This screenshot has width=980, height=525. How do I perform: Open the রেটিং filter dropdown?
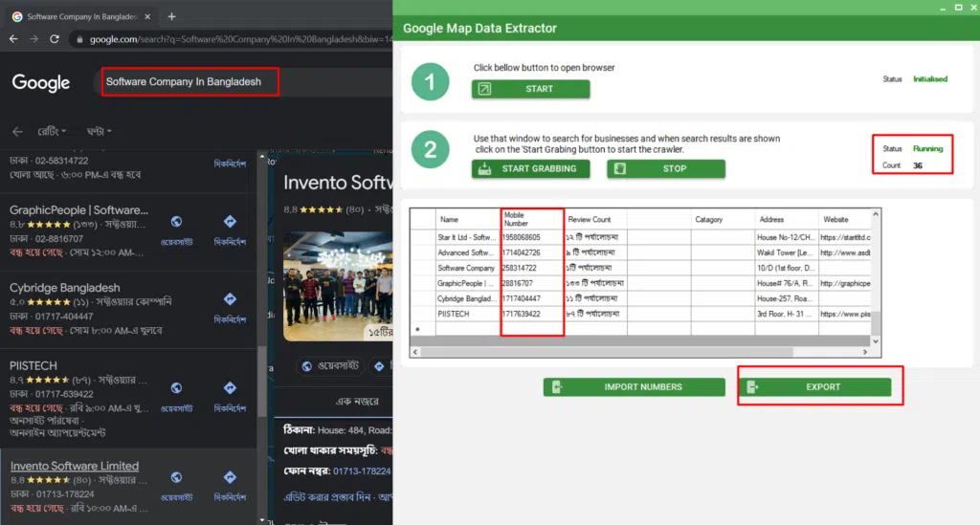(x=52, y=131)
